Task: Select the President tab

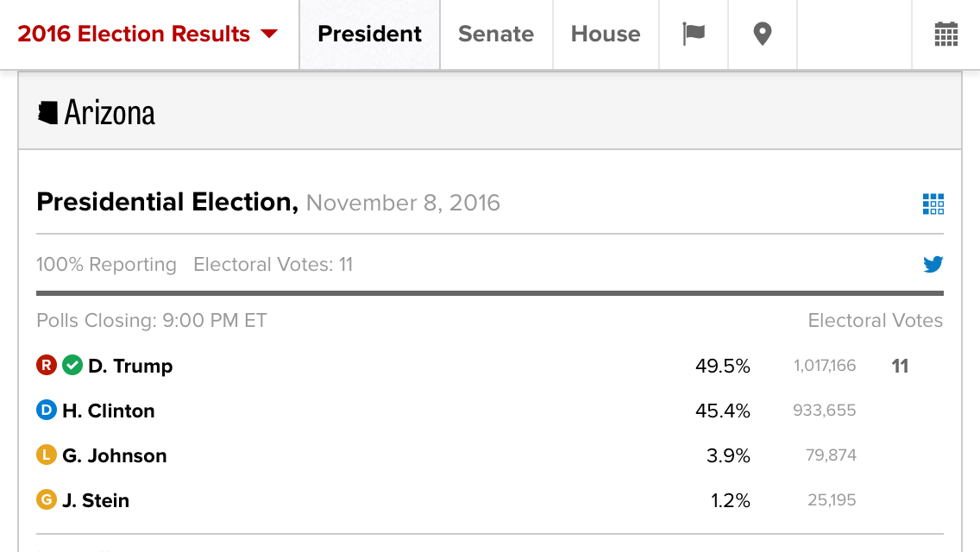Action: click(369, 34)
